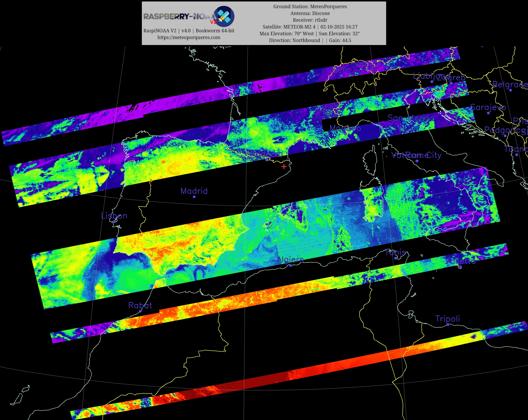This screenshot has width=528, height=420.
Task: Click the Sarajevo city dot marker
Action: (x=488, y=113)
